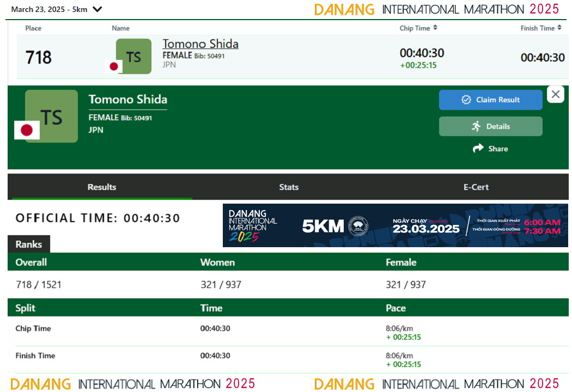Click the Women rank 321 / 937

[221, 284]
